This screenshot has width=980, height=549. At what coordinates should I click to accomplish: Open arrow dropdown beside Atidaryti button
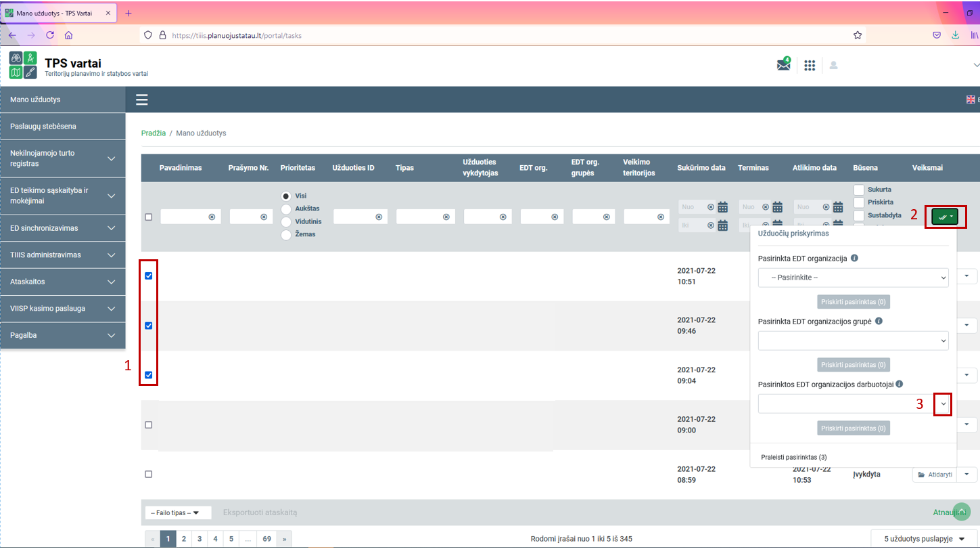click(x=968, y=475)
